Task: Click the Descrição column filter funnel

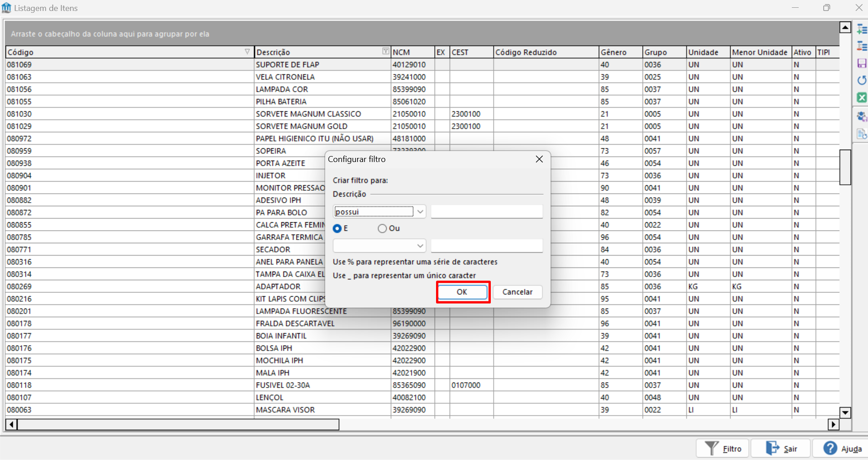Action: click(x=385, y=52)
